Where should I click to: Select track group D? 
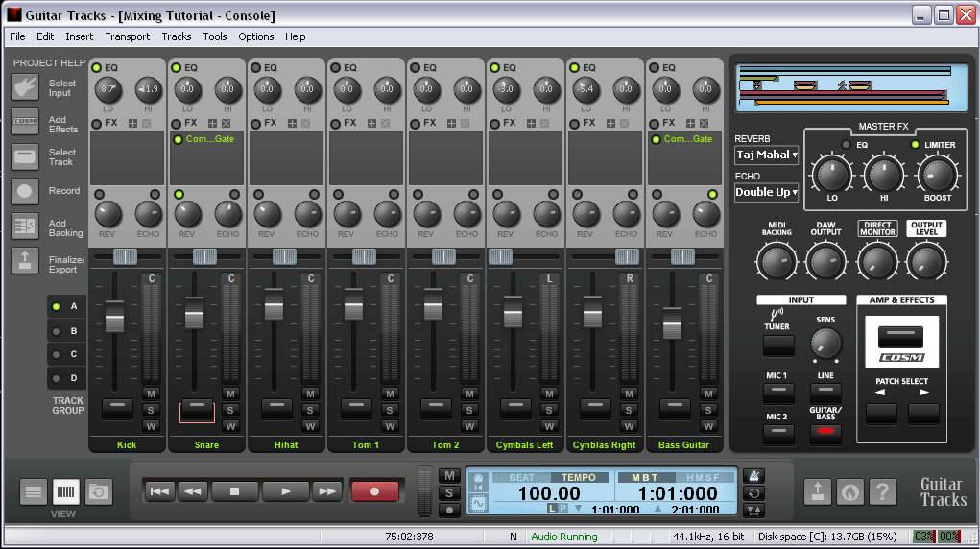pyautogui.click(x=65, y=378)
